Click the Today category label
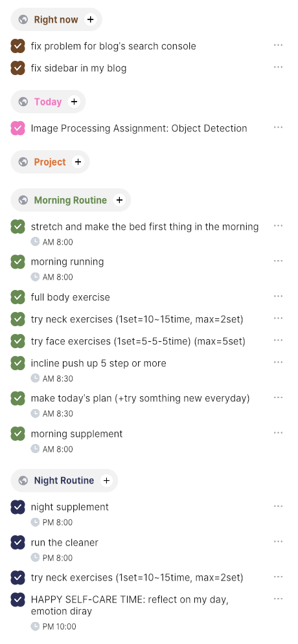The image size is (298, 644). point(48,102)
